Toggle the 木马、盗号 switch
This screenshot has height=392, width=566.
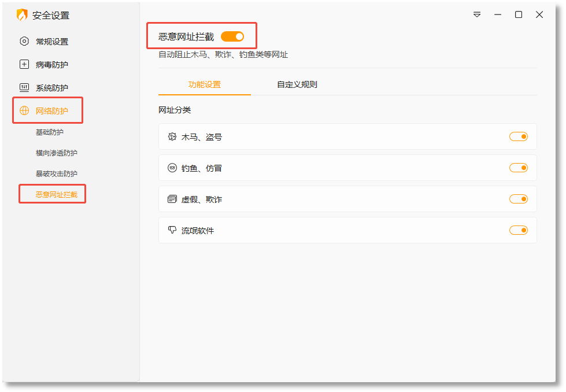519,136
